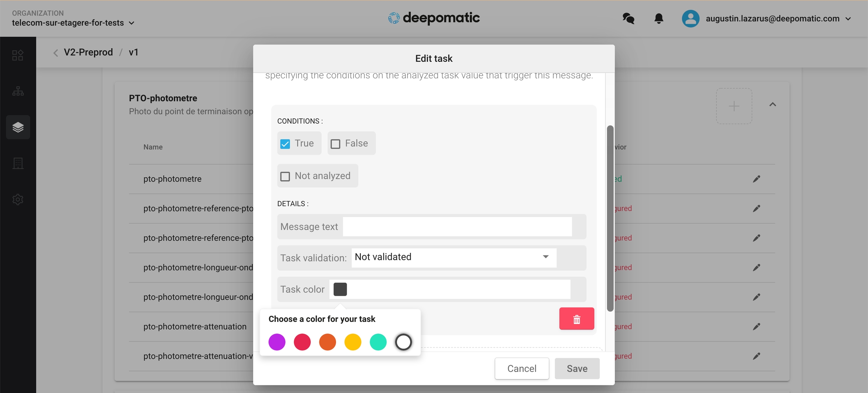Open the notifications bell
868x393 pixels.
pos(658,18)
